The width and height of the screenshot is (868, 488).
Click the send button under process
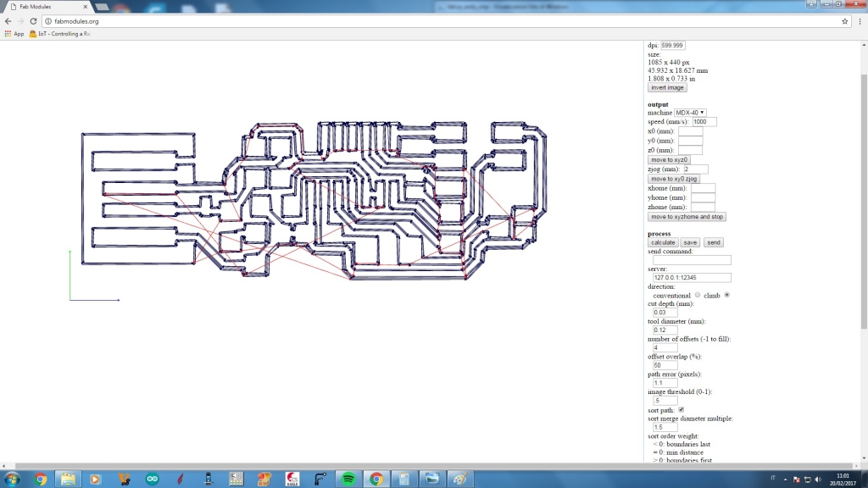(x=714, y=242)
